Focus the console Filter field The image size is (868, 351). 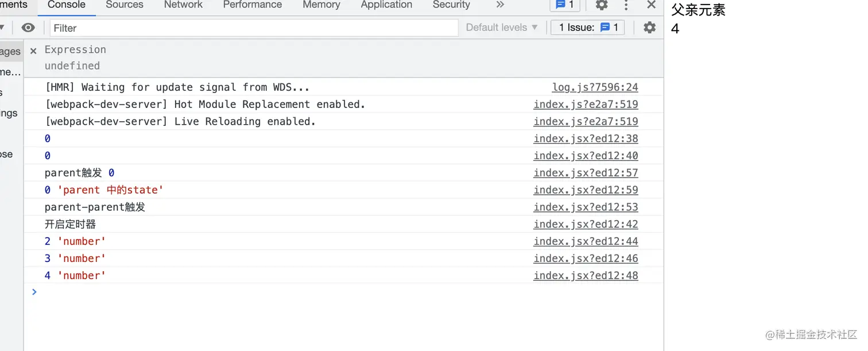pyautogui.click(x=254, y=28)
